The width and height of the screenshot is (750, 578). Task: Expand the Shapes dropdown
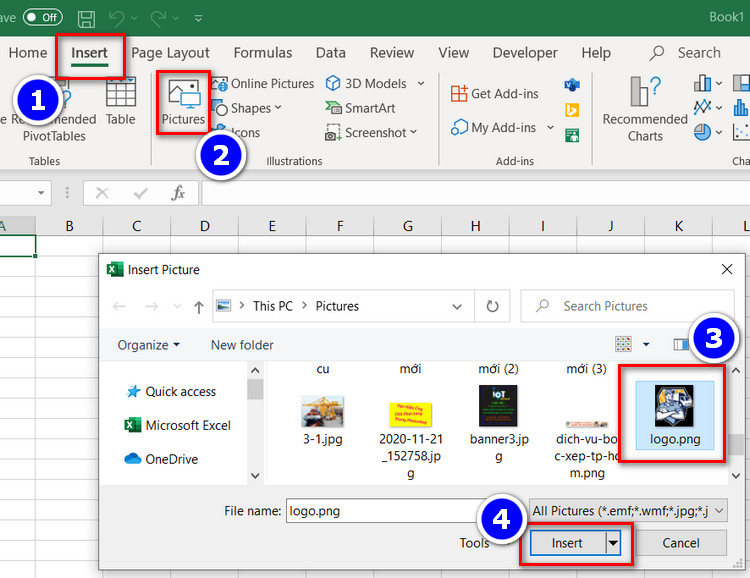(256, 108)
